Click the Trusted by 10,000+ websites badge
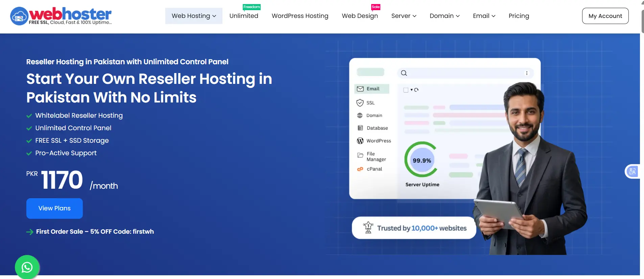The width and height of the screenshot is (644, 279). point(414,228)
